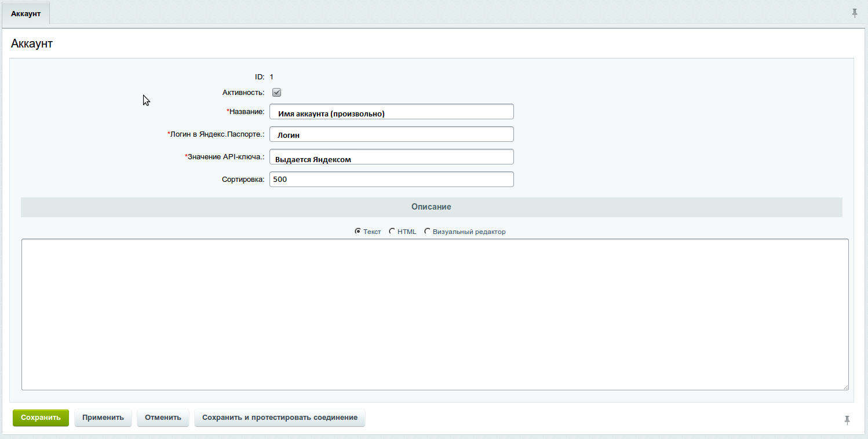Click the checked Активность checkbox to disable it
The height and width of the screenshot is (439, 868).
coord(276,92)
